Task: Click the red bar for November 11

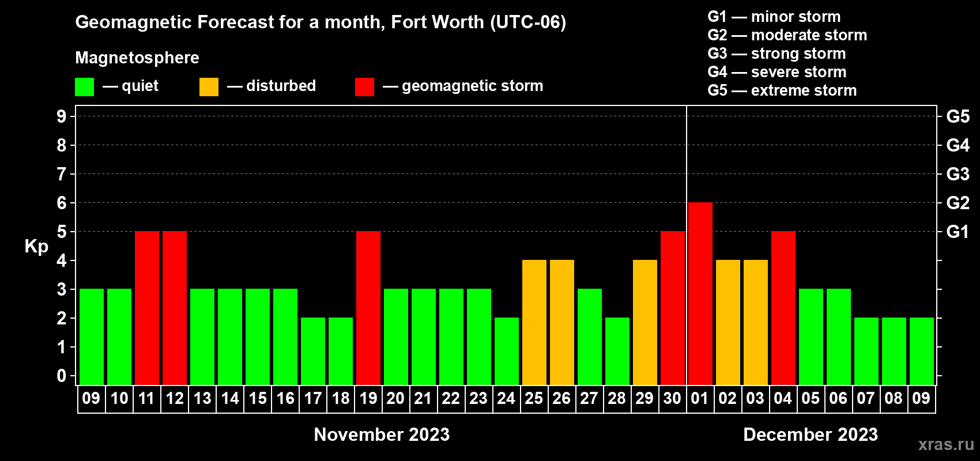Action: click(147, 308)
